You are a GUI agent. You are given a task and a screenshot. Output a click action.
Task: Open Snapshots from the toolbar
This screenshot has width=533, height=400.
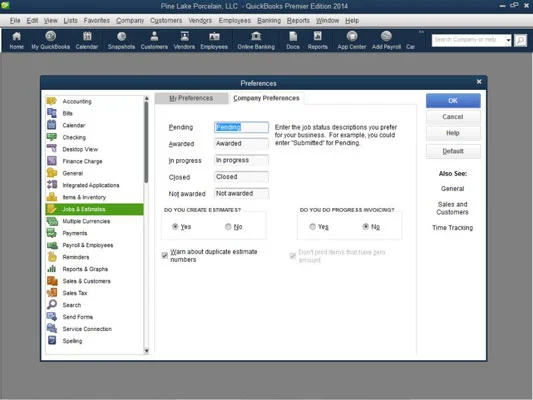pyautogui.click(x=121, y=40)
